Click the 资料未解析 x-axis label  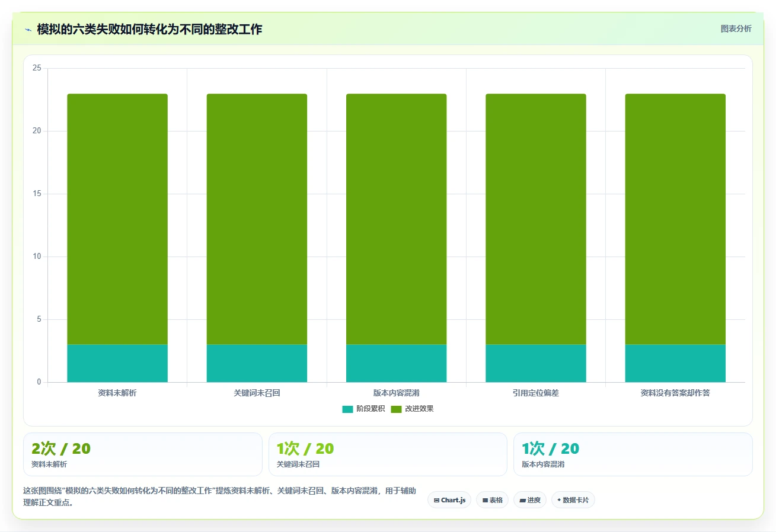point(117,393)
